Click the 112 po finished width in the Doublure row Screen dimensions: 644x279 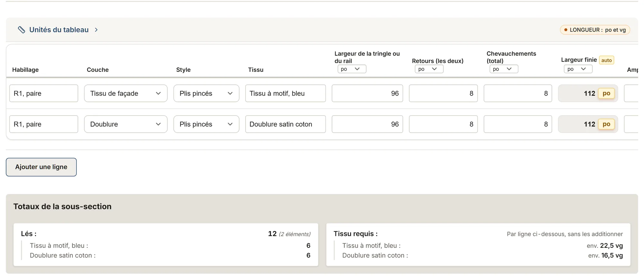click(x=588, y=124)
